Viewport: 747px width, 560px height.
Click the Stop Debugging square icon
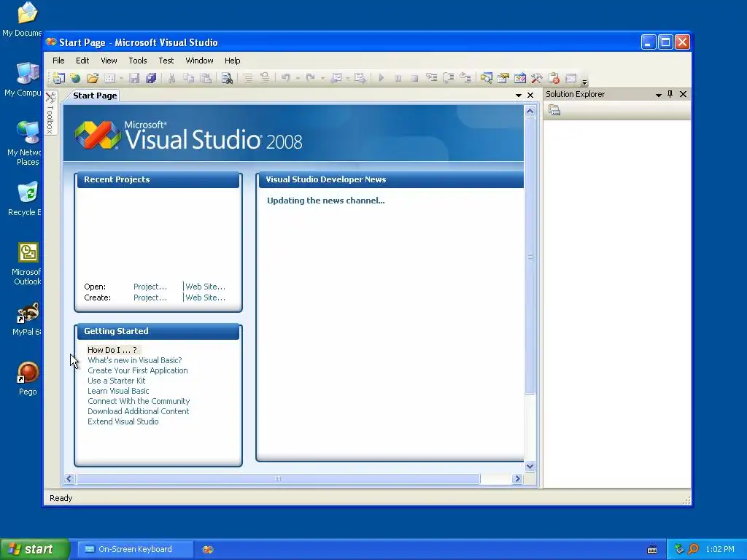pyautogui.click(x=414, y=78)
